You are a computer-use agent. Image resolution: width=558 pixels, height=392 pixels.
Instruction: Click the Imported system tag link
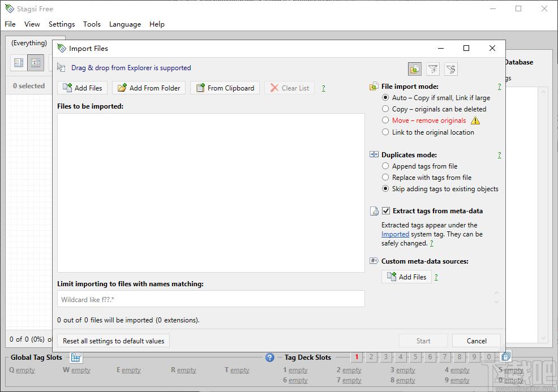(x=395, y=234)
